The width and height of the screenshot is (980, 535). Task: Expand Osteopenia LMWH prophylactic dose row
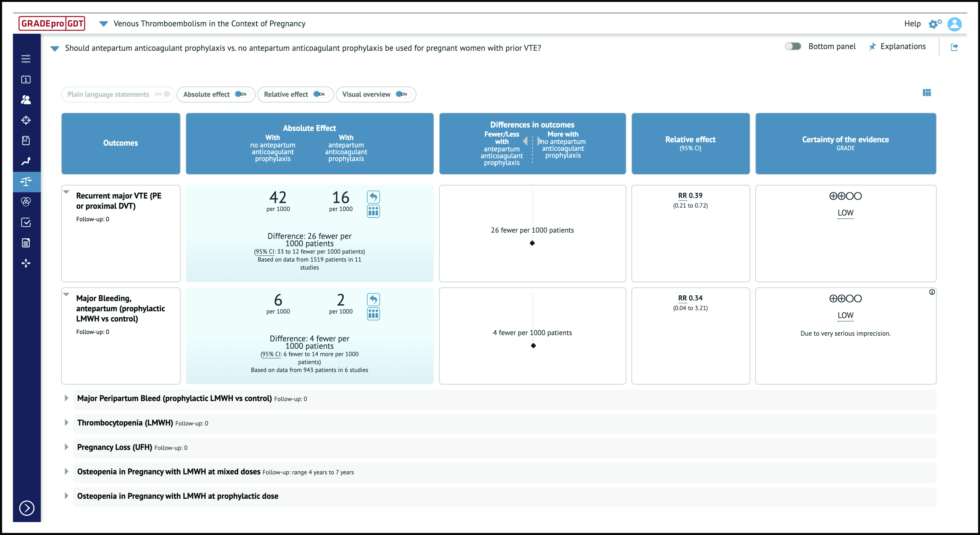pos(67,496)
